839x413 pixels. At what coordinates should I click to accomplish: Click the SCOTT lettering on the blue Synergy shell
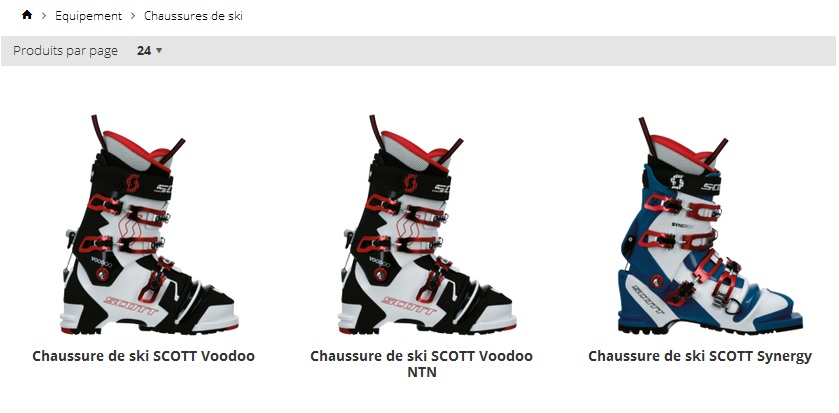coord(649,300)
